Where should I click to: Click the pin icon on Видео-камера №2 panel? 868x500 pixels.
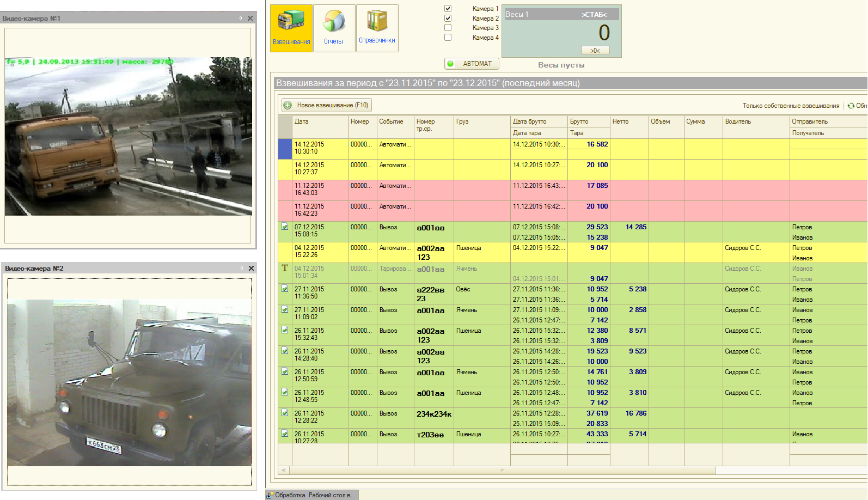pyautogui.click(x=241, y=269)
